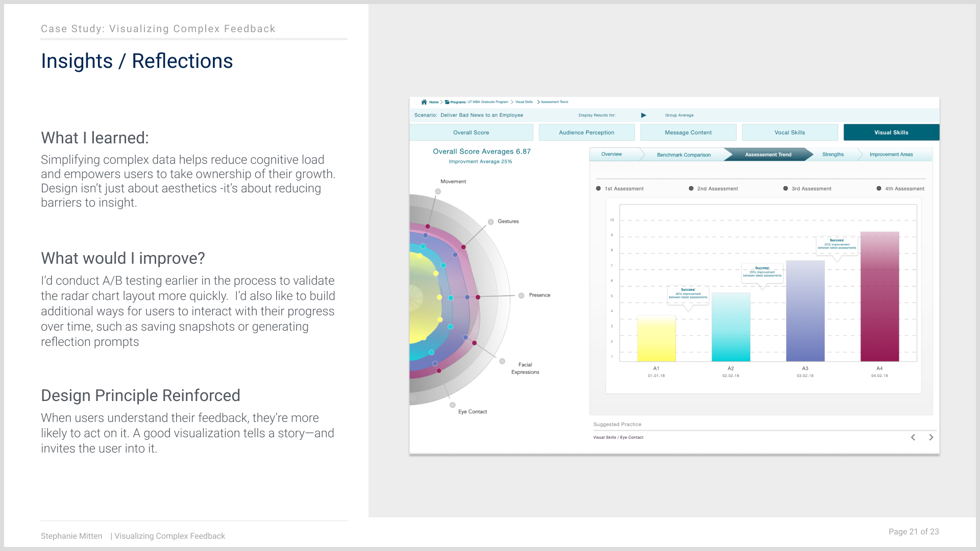
Task: Toggle the 4th Assessment legend dot
Action: pos(879,189)
